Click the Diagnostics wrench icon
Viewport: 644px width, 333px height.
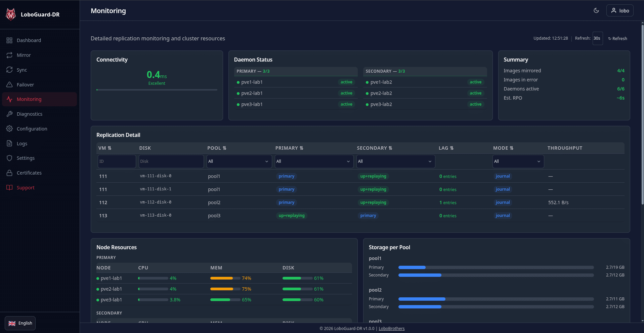point(9,114)
